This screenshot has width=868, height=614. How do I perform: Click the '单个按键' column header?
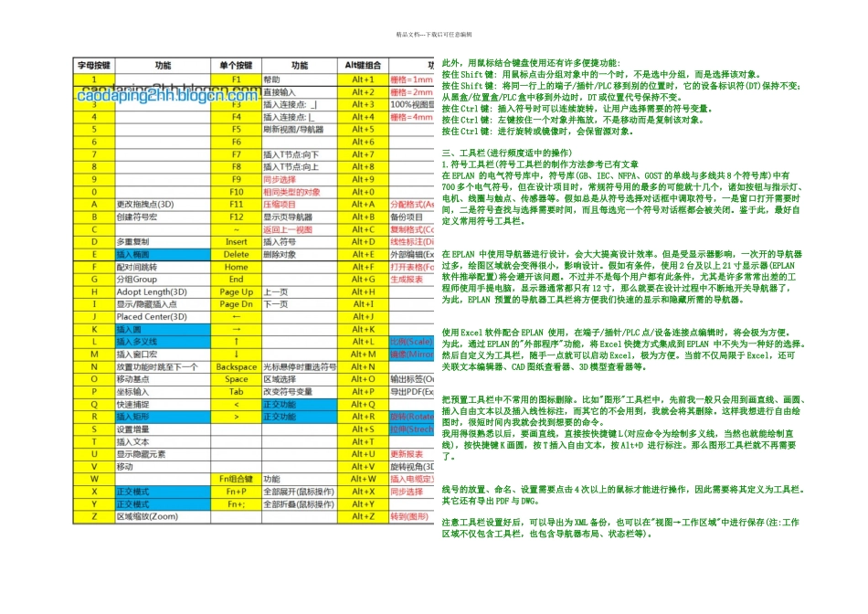[x=236, y=66]
